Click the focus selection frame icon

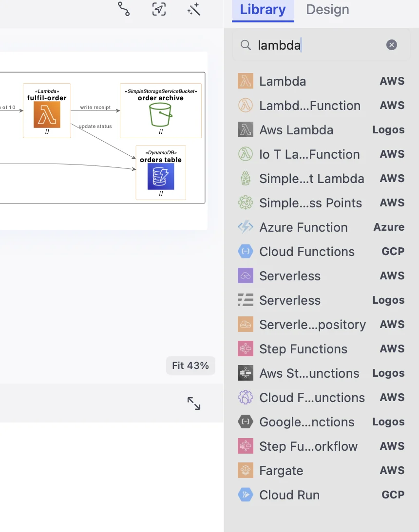[x=159, y=9]
